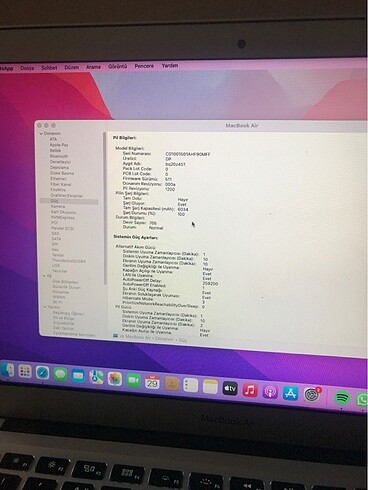The height and width of the screenshot is (490, 368).
Task: Open the Mail app in the Dock
Action: (78, 376)
